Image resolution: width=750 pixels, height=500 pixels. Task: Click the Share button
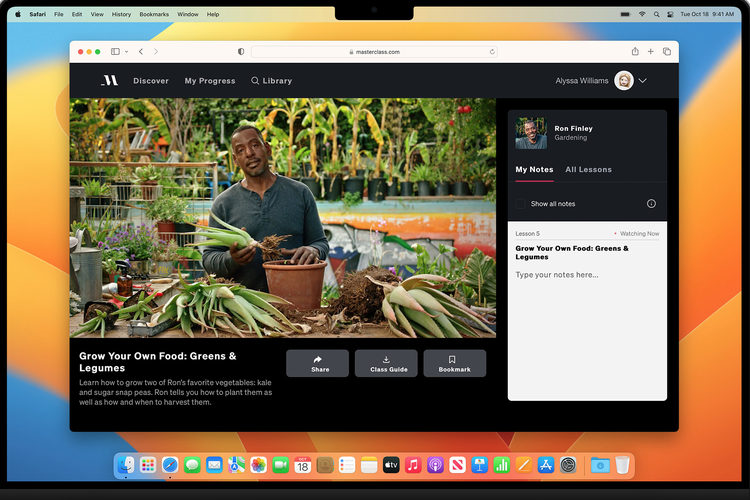[318, 363]
